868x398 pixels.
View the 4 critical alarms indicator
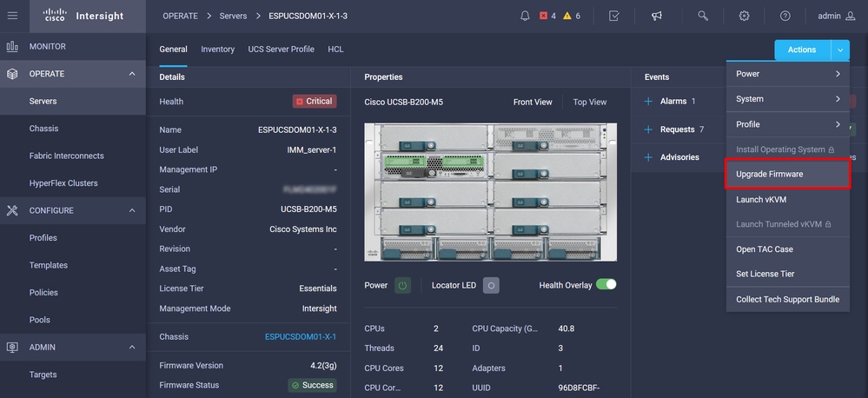[547, 16]
